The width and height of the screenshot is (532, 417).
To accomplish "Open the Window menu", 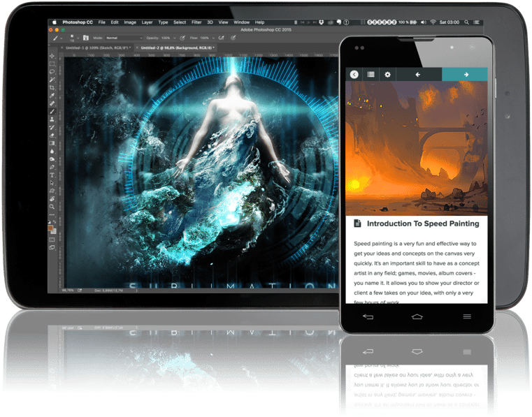I will 242,22.
